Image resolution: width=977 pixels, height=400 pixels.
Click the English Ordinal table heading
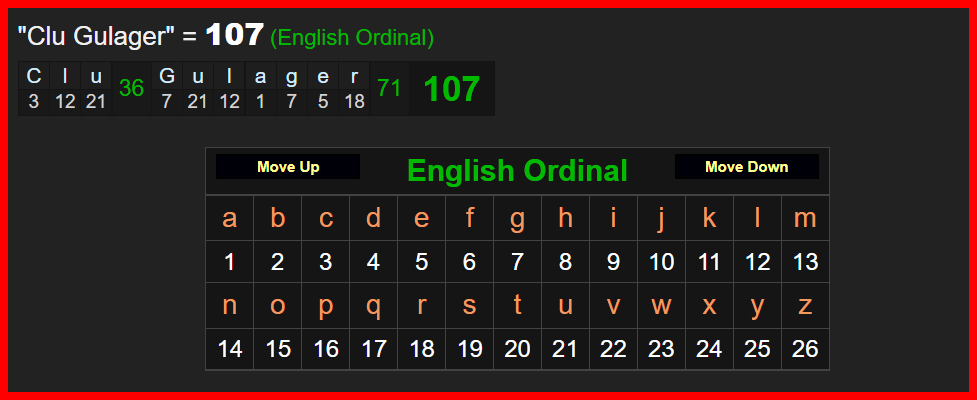click(x=517, y=171)
